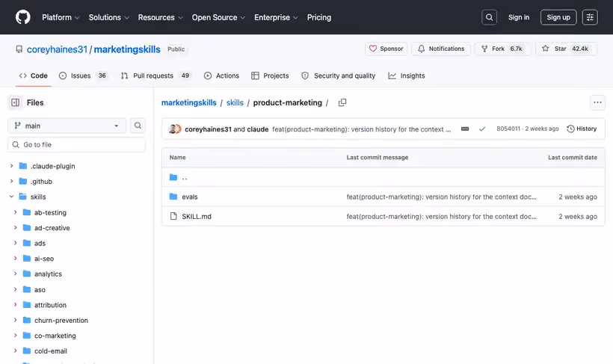Star the repository
Image resolution: width=613 pixels, height=364 pixels.
565,49
